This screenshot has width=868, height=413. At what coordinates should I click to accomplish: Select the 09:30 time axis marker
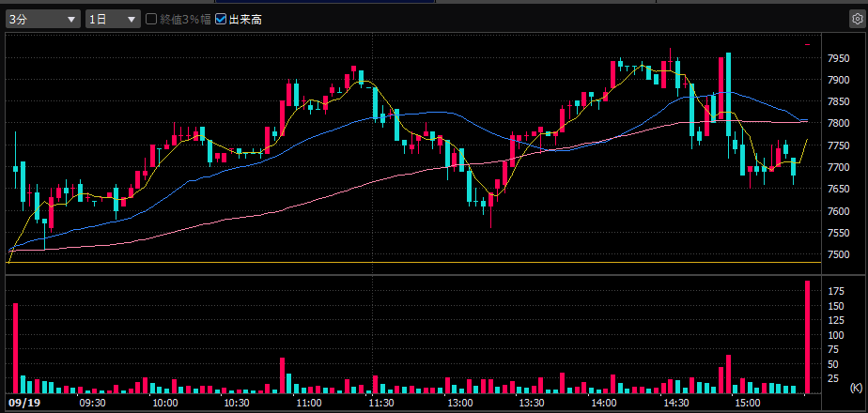92,403
